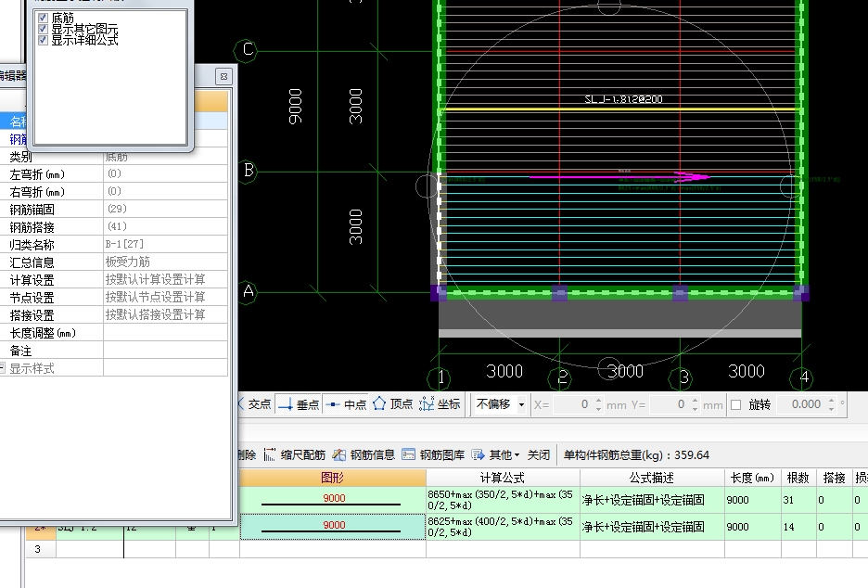Increase rotation angle with up stepper
868x588 pixels.
[832, 401]
